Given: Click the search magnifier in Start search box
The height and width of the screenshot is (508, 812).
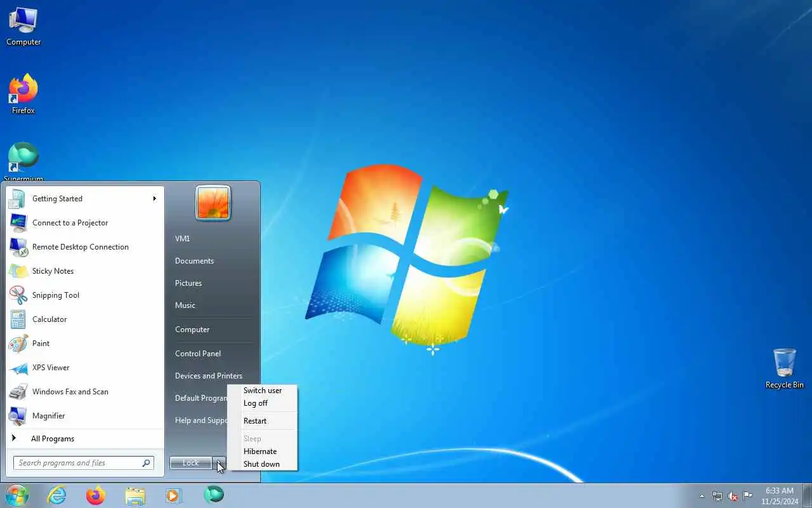Looking at the screenshot, I should [146, 463].
